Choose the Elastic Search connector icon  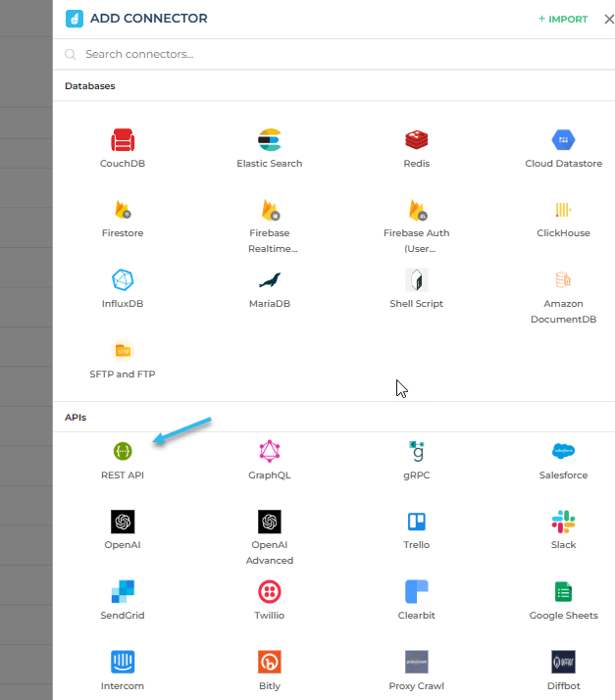coord(270,140)
